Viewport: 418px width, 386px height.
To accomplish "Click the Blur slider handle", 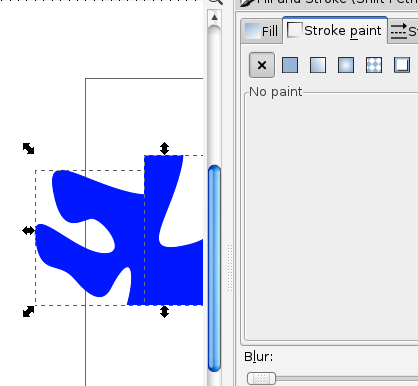I will click(x=261, y=379).
